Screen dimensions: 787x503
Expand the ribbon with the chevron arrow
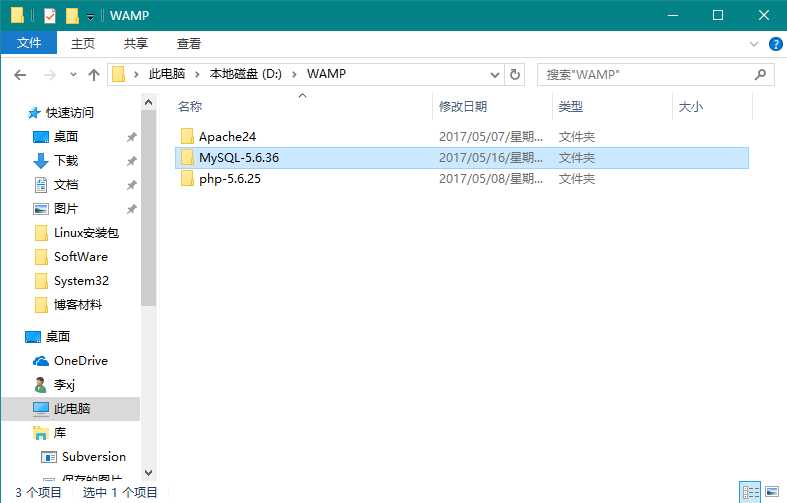click(754, 44)
